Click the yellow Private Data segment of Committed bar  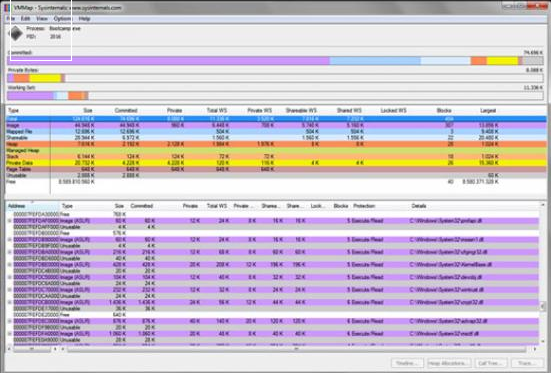tap(503, 61)
